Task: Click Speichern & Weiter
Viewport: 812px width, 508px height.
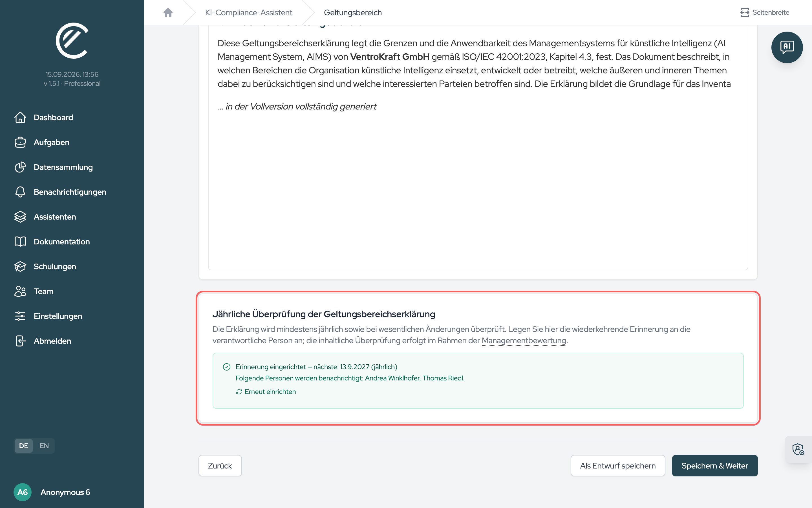Action: tap(715, 466)
